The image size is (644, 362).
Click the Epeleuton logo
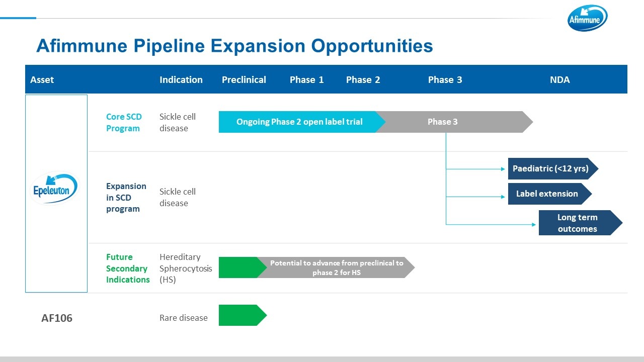[x=56, y=188]
